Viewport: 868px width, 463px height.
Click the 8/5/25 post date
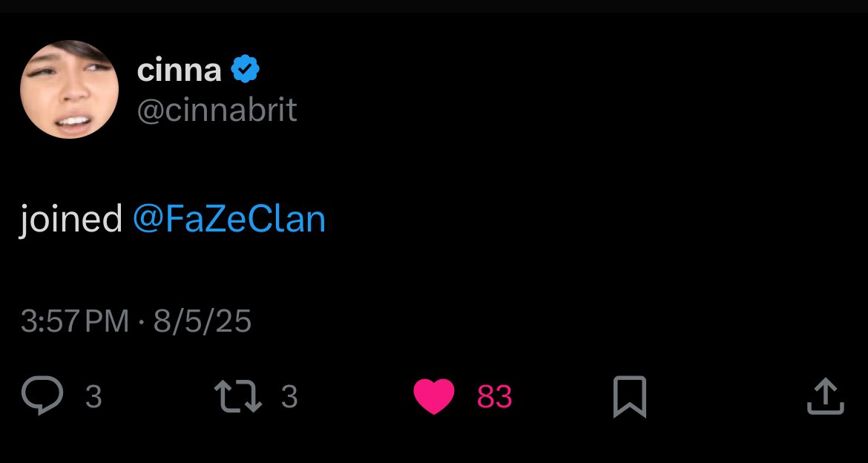[x=203, y=321]
